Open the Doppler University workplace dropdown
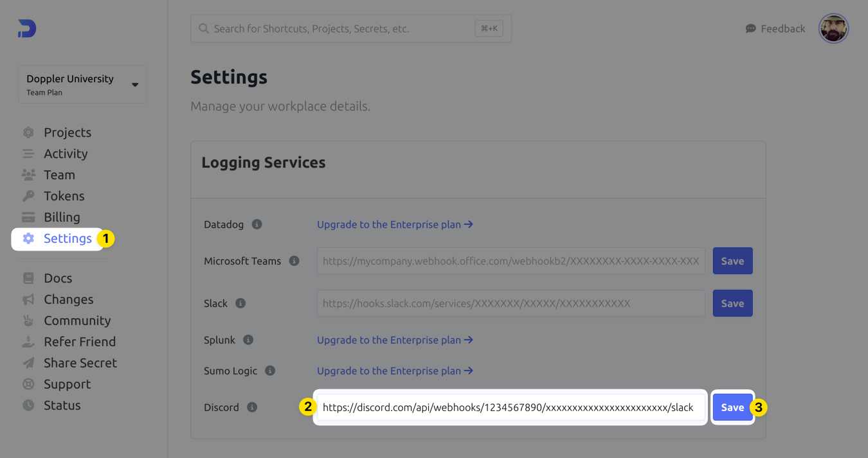Image resolution: width=868 pixels, height=458 pixels. pos(82,84)
